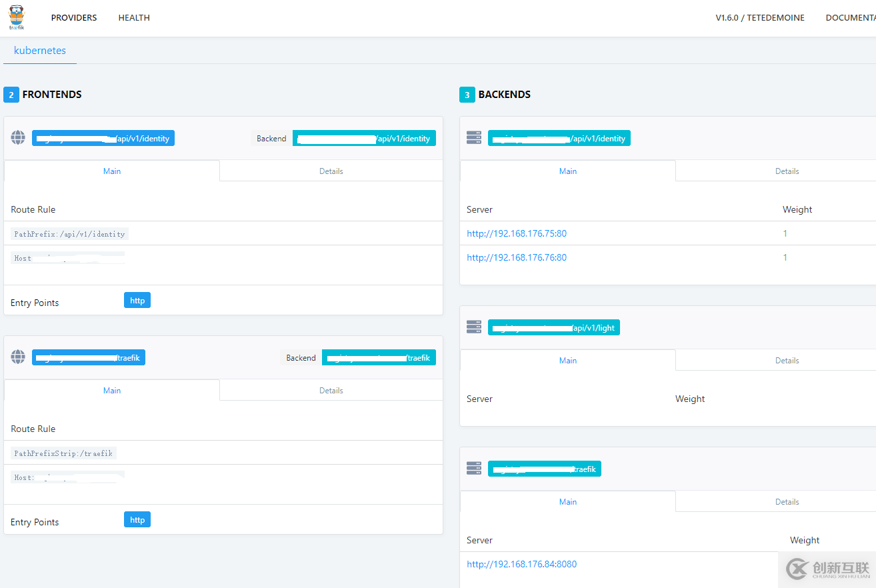Click Route Rule label in /api/v1/identity frontend
This screenshot has height=588, width=876.
(x=33, y=209)
